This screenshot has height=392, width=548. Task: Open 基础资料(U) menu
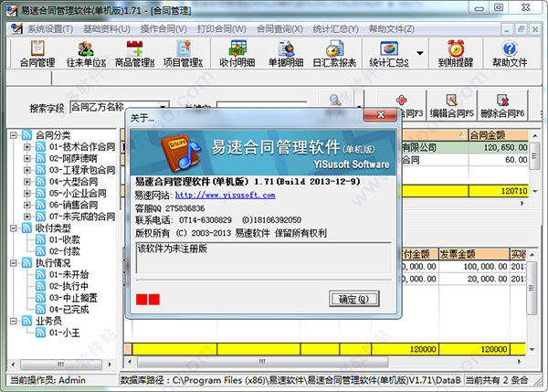click(107, 28)
